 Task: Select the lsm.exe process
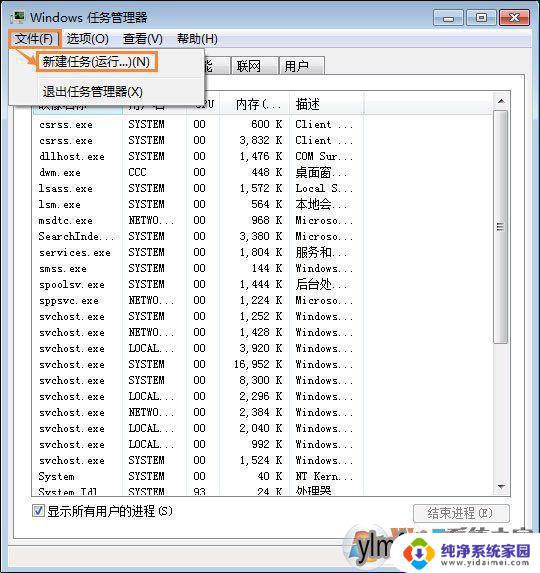197,204
